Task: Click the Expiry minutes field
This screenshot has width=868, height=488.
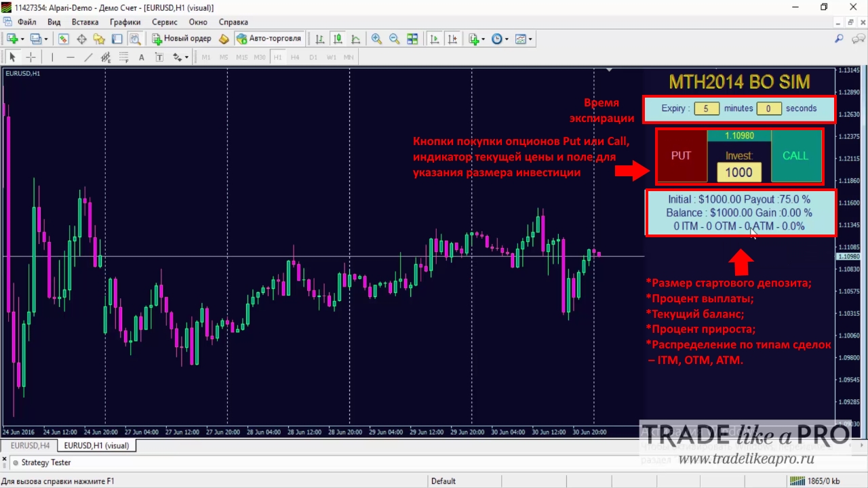Action: tap(707, 108)
